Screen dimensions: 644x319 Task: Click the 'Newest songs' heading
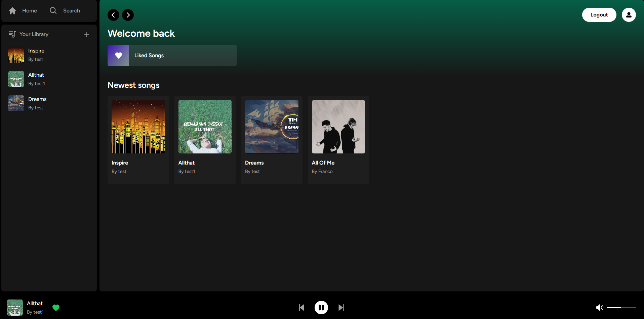coord(133,85)
